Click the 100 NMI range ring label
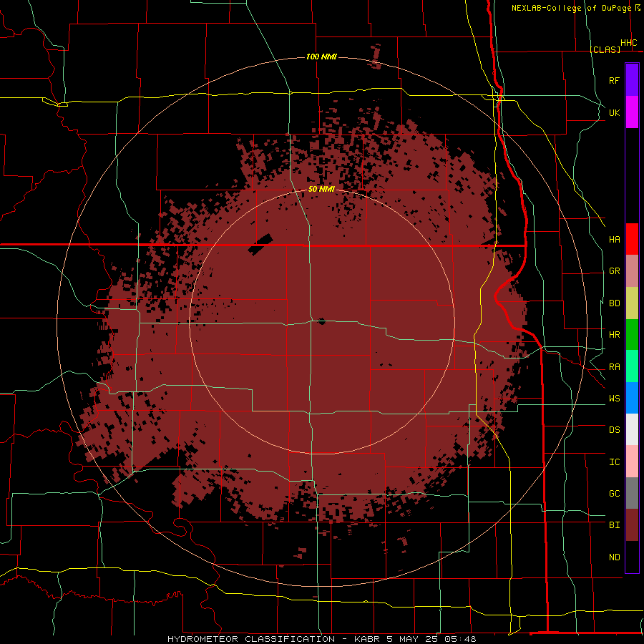The height and width of the screenshot is (644, 644). coord(321,57)
